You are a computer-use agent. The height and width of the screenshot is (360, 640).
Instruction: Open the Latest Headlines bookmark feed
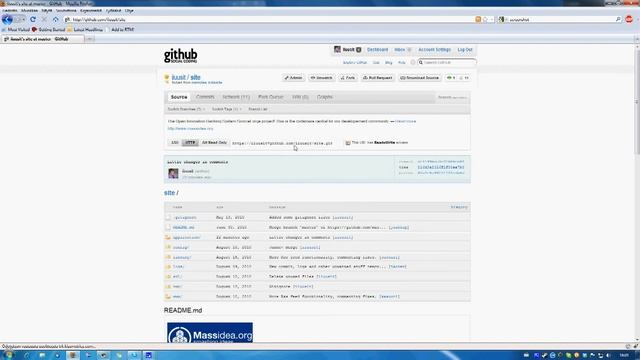(85, 30)
